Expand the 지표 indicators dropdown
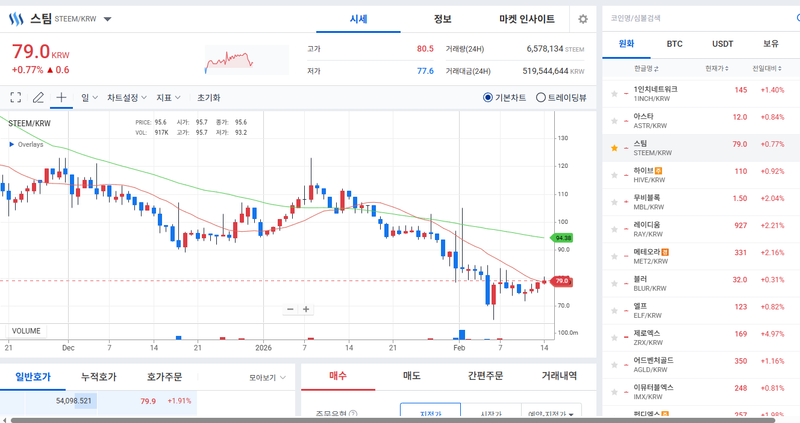The image size is (800, 423). point(168,98)
